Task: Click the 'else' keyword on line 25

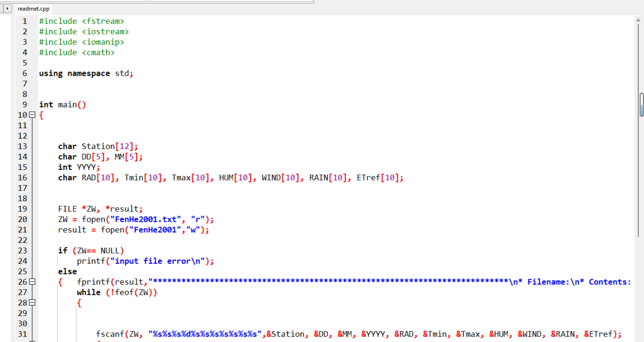Action: pos(67,272)
